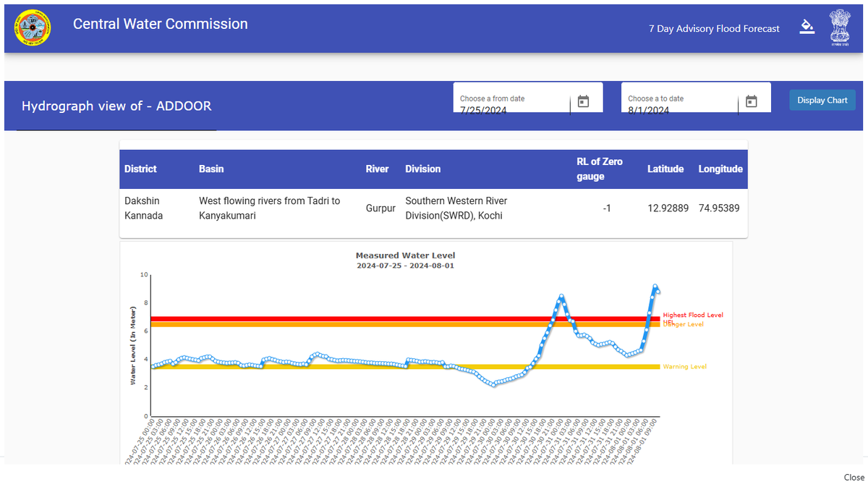Close the hydrograph view
The image size is (868, 495).
coord(854,478)
